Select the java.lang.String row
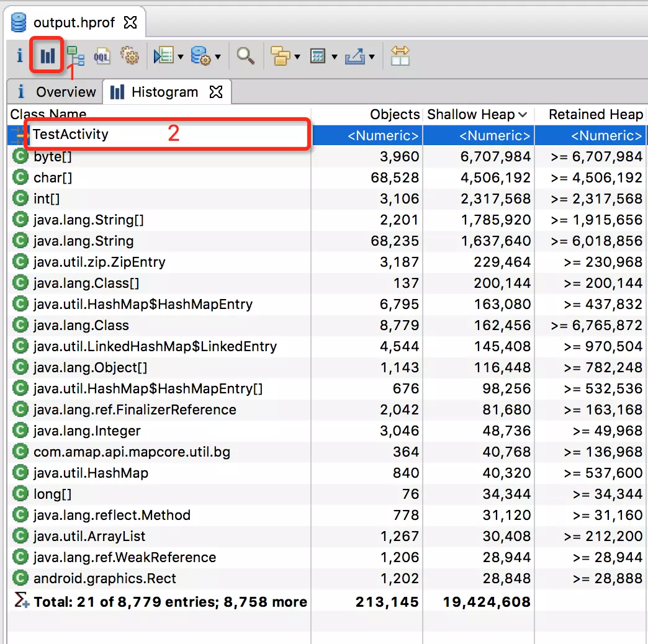Image resolution: width=648 pixels, height=644 pixels. point(326,241)
